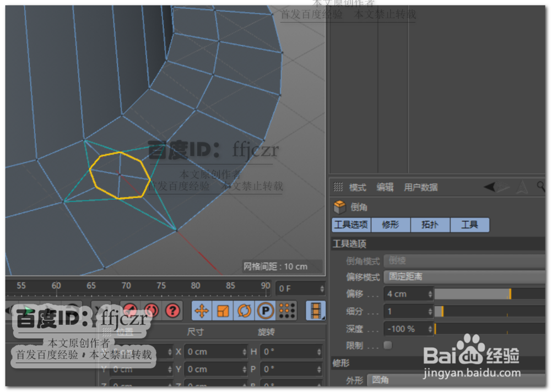Select the orange Scale tool icon
Screen dimensions: 551x392
223,311
